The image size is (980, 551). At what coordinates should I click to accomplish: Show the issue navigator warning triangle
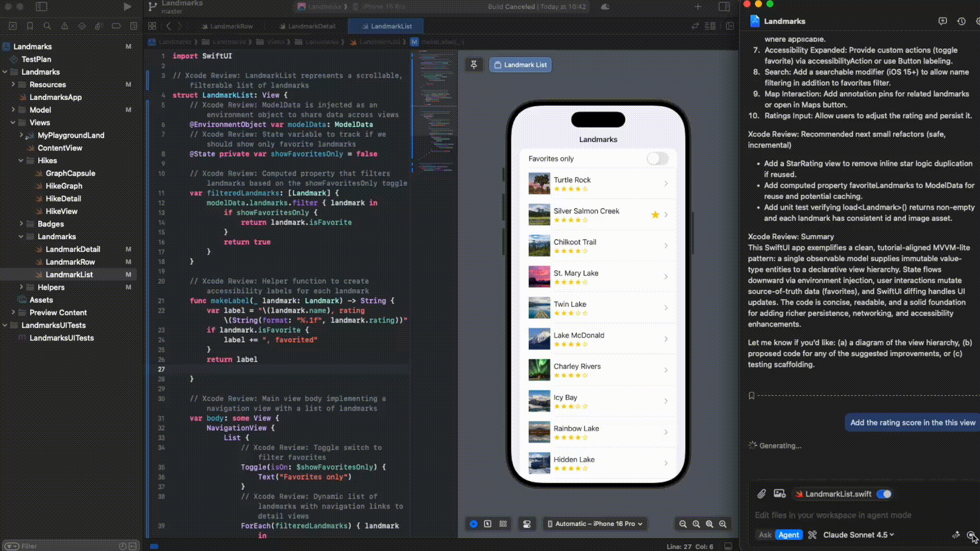tap(64, 26)
